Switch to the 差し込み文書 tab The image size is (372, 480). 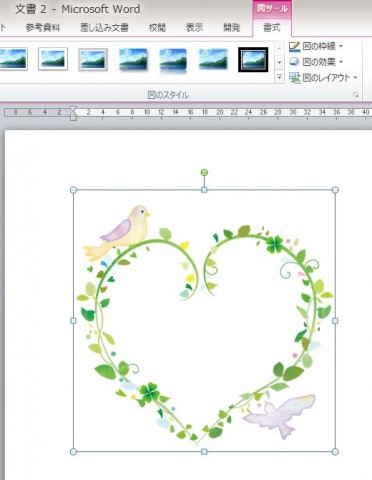(104, 28)
